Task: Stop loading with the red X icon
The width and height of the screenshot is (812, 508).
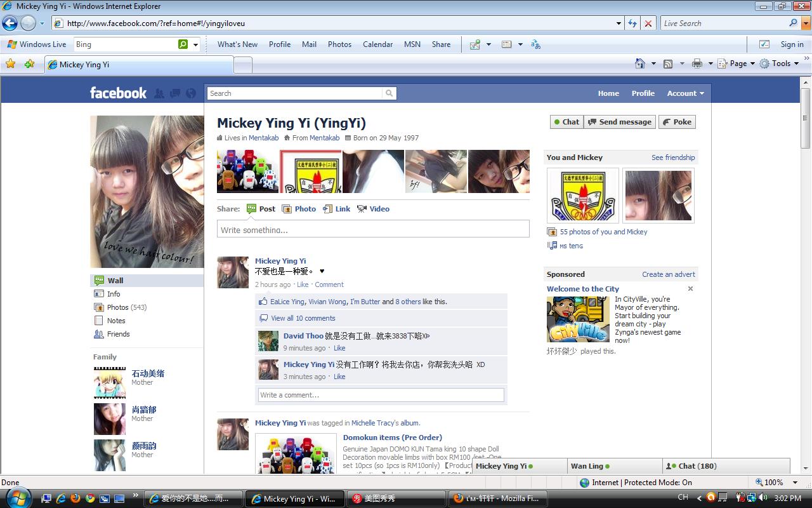Action: [x=648, y=23]
